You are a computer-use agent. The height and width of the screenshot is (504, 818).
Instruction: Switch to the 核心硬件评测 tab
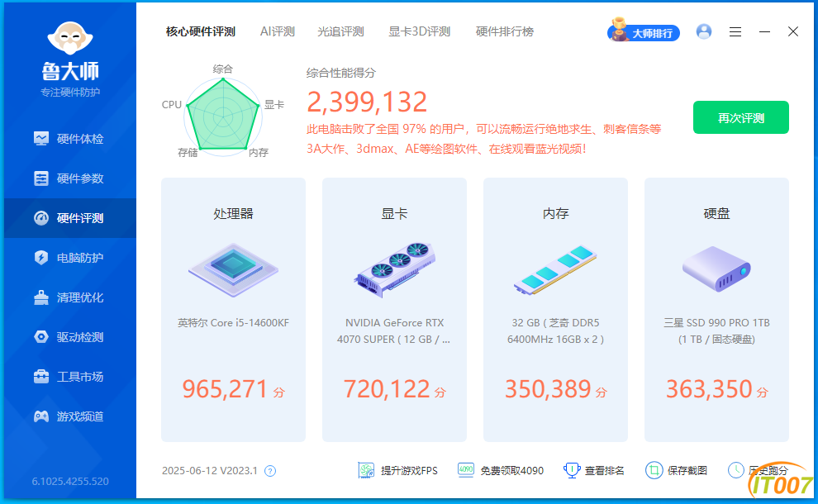201,32
